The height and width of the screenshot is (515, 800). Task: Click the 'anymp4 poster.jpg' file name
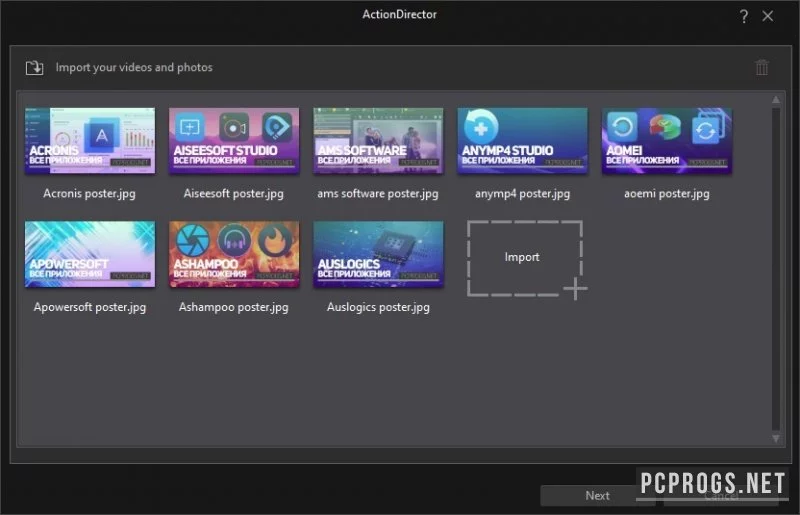(x=522, y=193)
